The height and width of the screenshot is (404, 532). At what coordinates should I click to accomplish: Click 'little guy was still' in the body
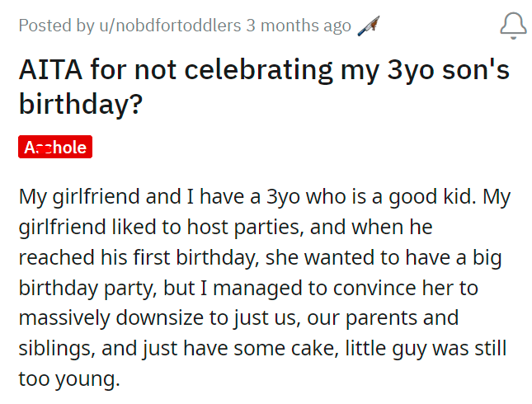426,349
